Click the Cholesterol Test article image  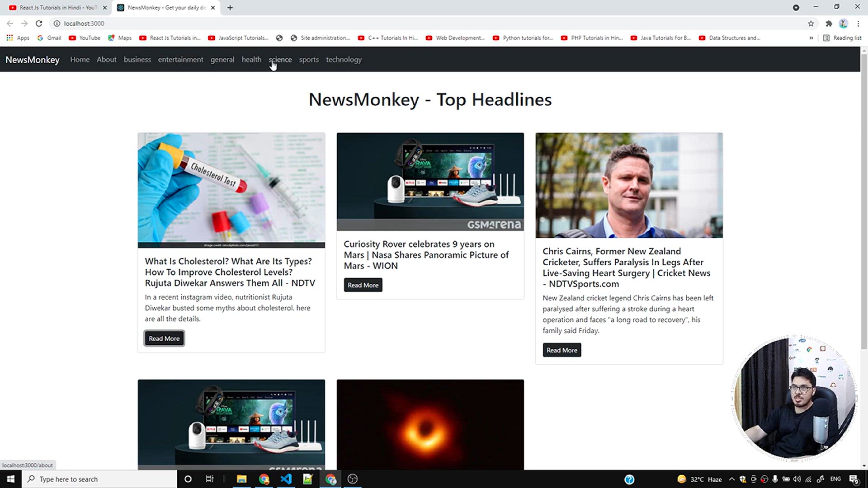point(231,190)
